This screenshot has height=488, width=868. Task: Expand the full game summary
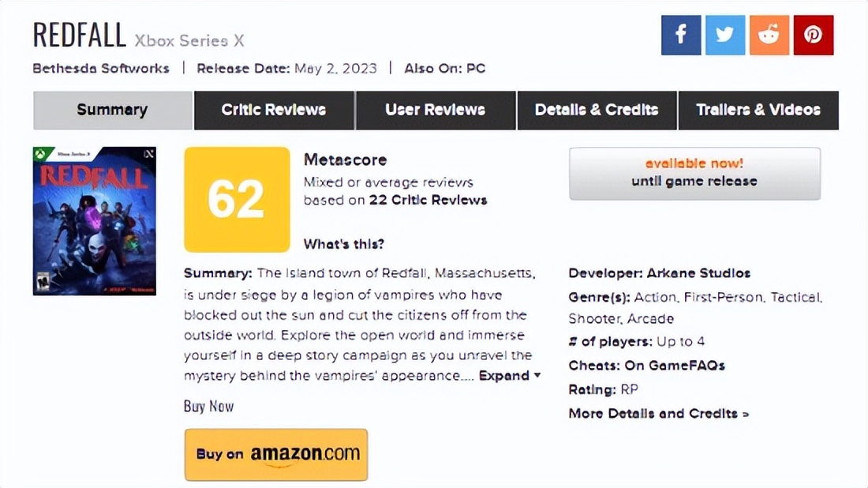point(510,376)
